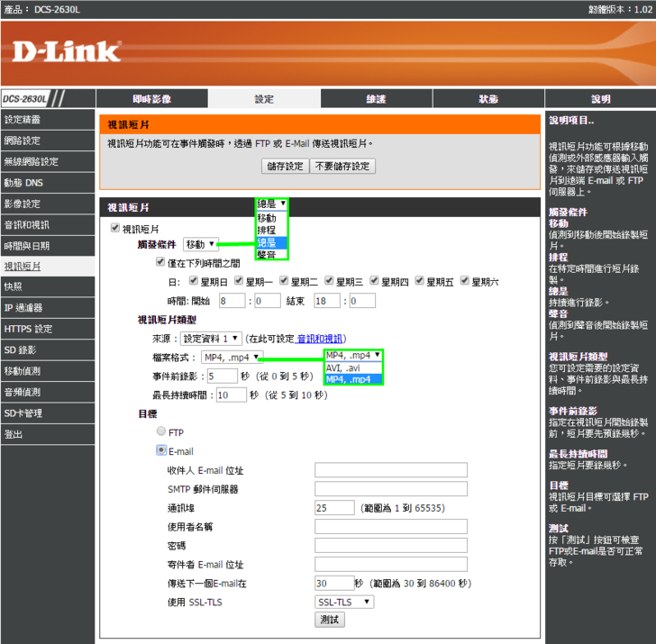656x644 pixels.
Task: Switch to the 維護 tab
Action: click(376, 99)
